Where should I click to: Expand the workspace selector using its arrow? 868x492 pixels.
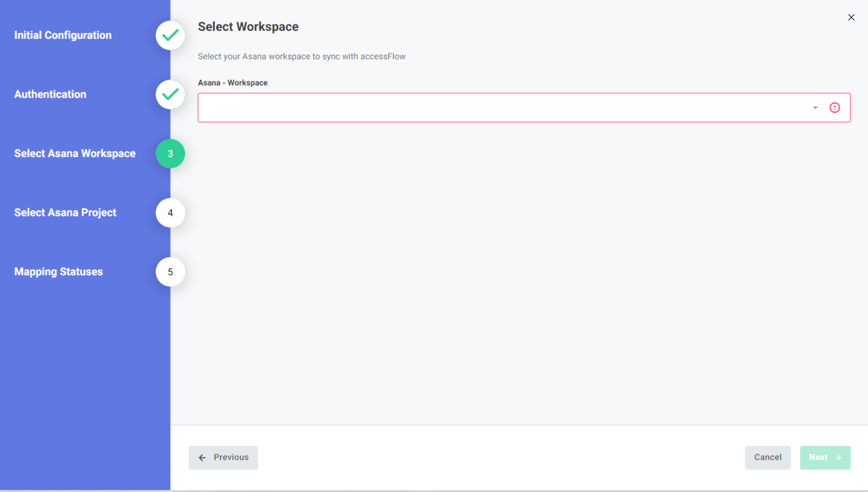coord(815,107)
